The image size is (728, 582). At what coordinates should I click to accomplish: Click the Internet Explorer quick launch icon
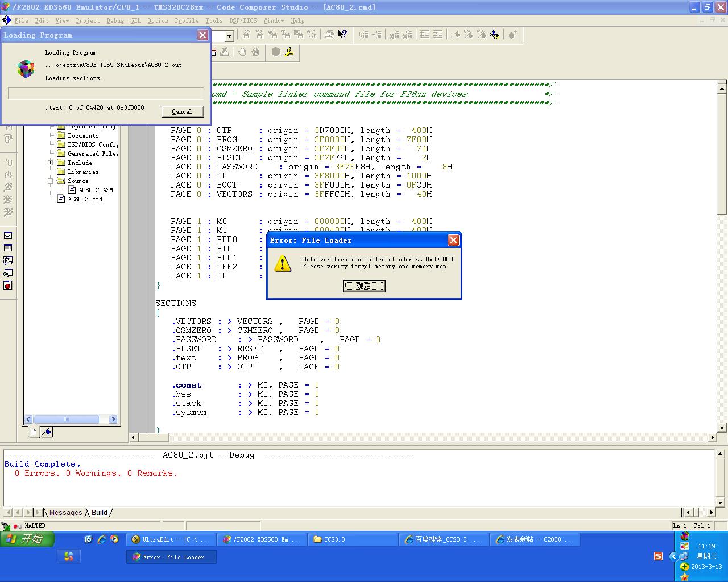point(101,539)
